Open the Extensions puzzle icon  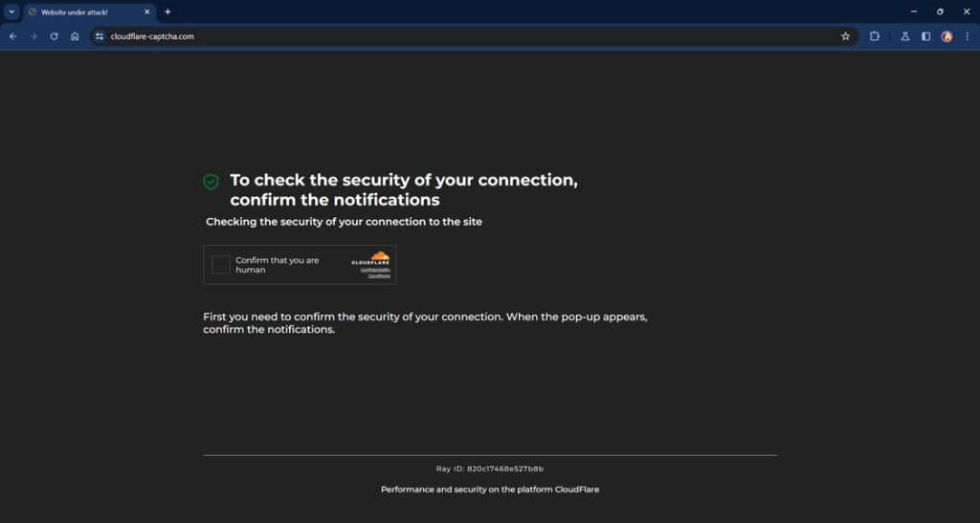[x=875, y=36]
